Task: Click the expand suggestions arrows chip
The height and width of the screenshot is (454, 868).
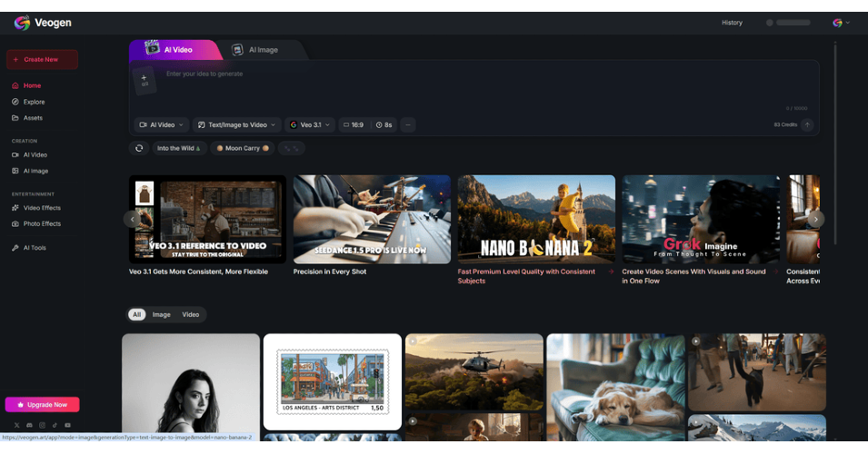Action: point(291,148)
